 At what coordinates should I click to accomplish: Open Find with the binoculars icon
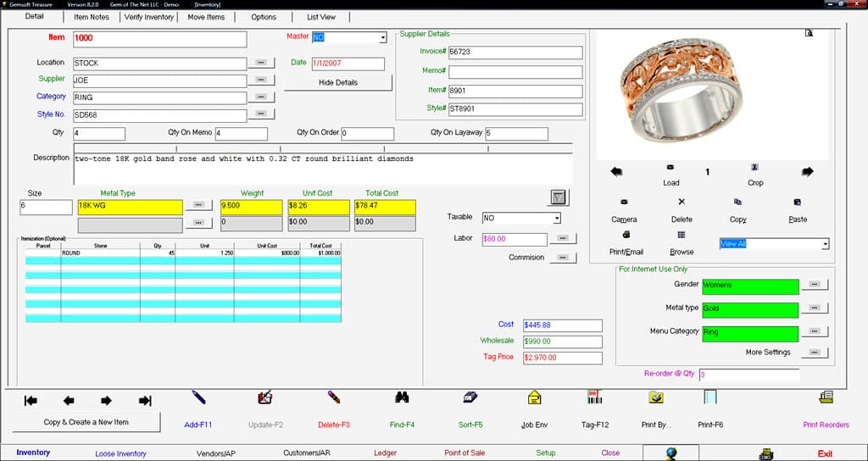pyautogui.click(x=402, y=397)
